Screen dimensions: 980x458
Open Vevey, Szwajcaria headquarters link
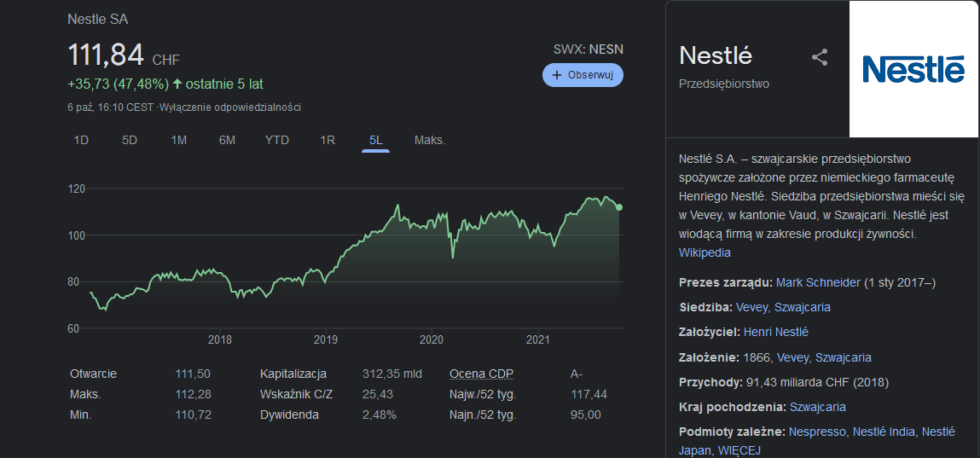(783, 307)
